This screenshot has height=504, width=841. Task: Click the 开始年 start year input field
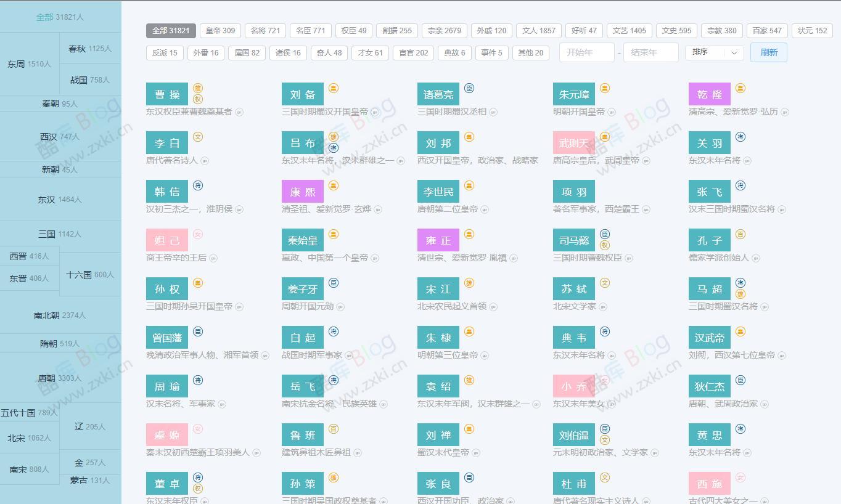pos(586,53)
